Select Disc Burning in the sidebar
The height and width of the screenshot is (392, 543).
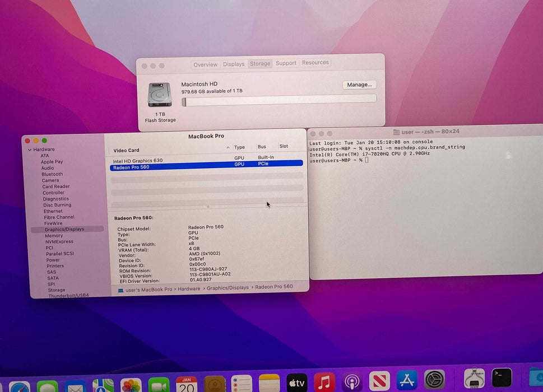[57, 205]
